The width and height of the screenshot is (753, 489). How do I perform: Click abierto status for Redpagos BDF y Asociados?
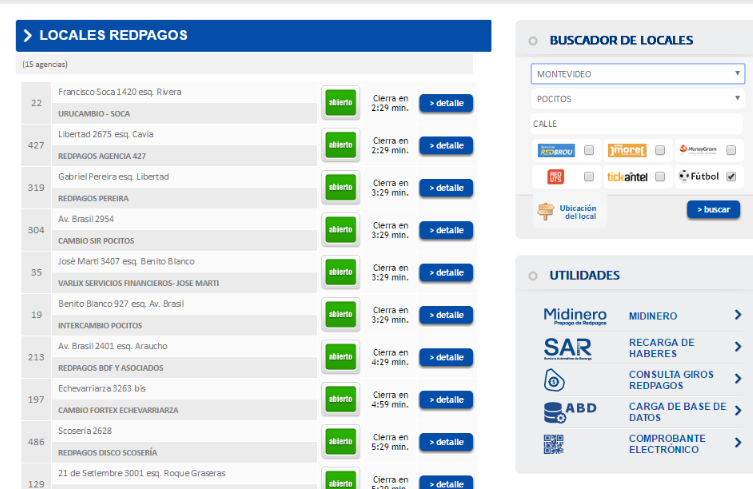point(340,357)
